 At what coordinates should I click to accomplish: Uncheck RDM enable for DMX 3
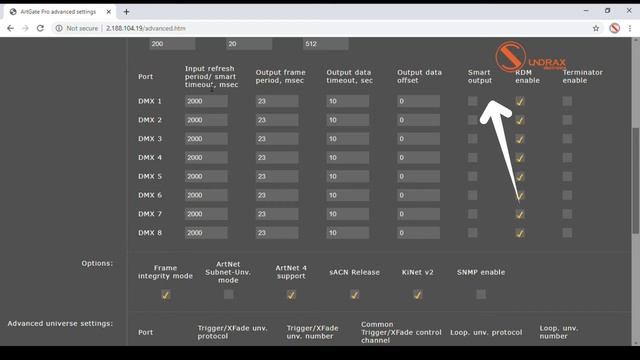520,139
